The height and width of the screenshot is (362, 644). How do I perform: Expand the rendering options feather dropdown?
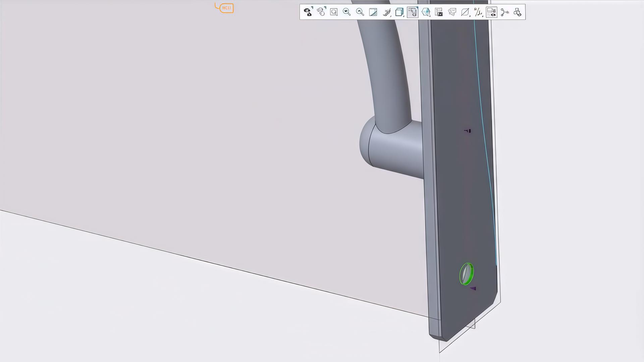[387, 12]
